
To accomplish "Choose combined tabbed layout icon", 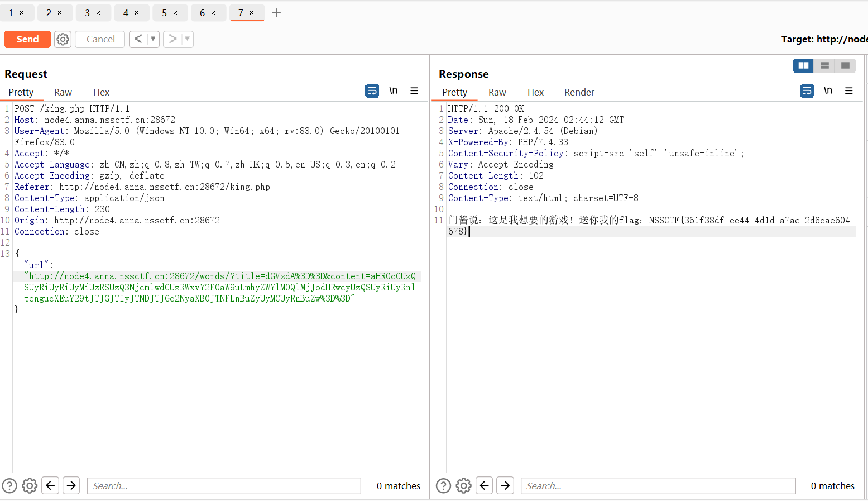I will point(845,65).
